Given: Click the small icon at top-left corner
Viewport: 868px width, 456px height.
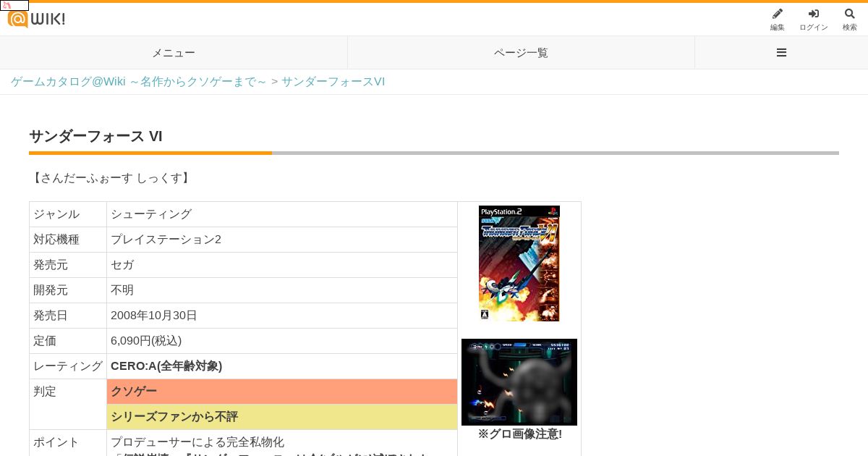Looking at the screenshot, I should [x=14, y=5].
